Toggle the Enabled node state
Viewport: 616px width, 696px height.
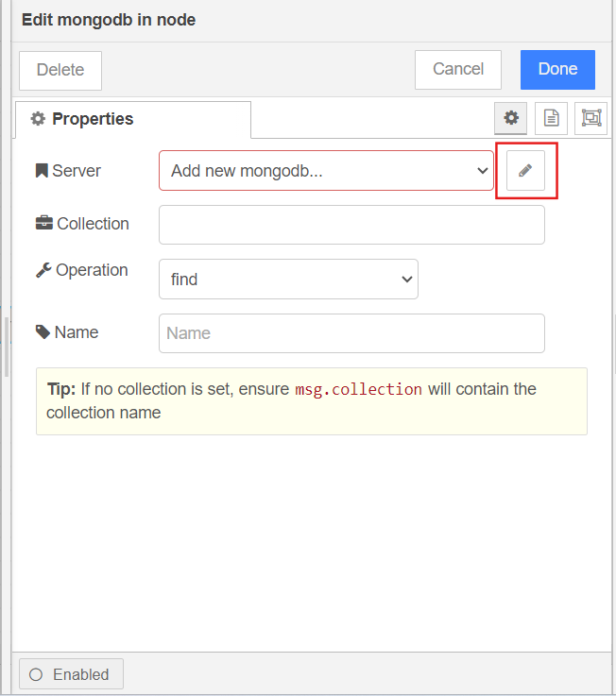pos(71,674)
